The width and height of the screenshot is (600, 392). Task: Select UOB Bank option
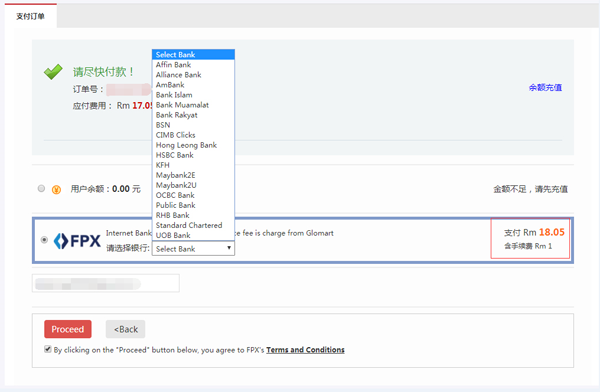(193, 235)
